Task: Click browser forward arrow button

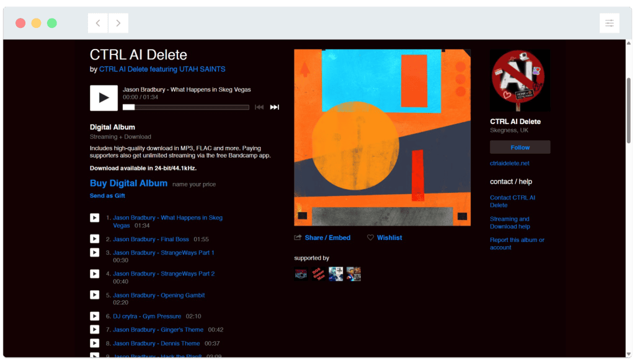Action: tap(118, 23)
